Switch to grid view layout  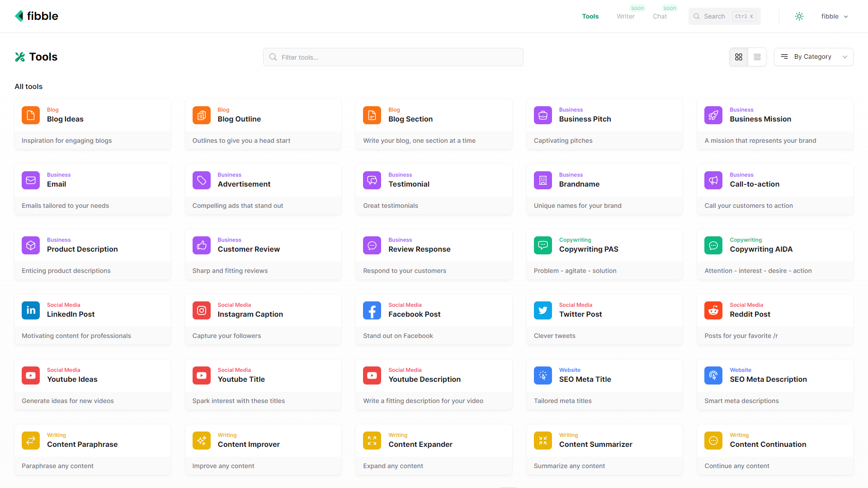tap(739, 57)
